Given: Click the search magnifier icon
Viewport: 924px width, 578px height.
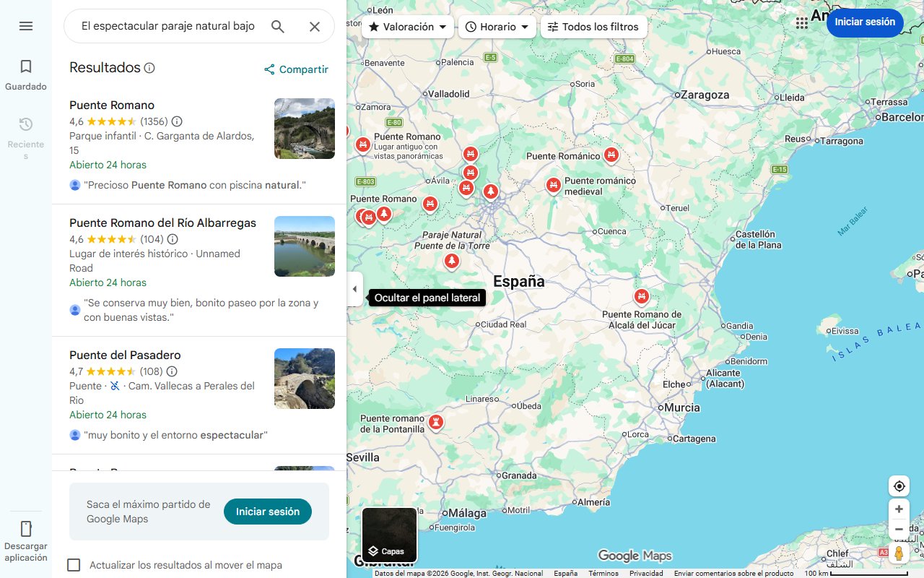Looking at the screenshot, I should [277, 25].
